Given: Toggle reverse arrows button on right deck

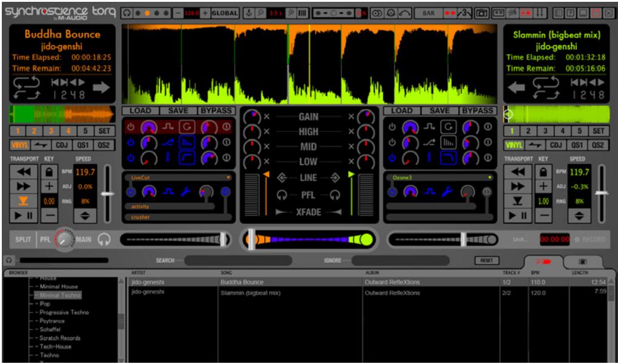Looking at the screenshot, I should click(535, 145).
